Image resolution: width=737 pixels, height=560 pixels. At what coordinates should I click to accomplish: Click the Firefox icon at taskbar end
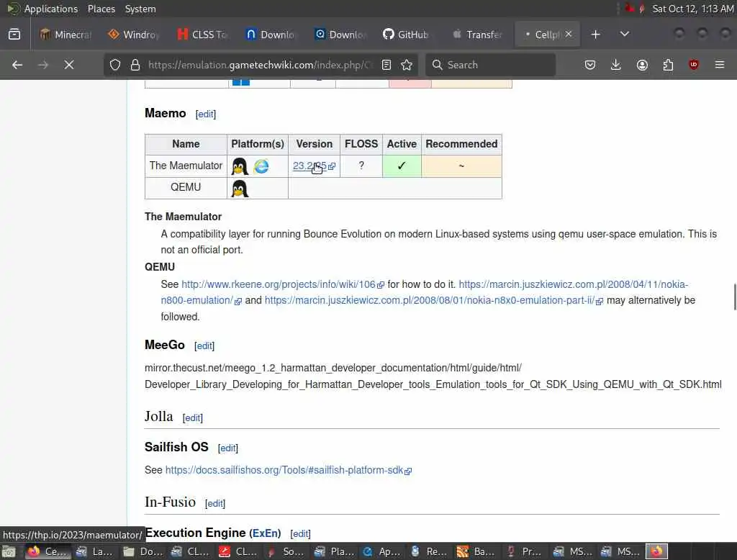coord(657,551)
